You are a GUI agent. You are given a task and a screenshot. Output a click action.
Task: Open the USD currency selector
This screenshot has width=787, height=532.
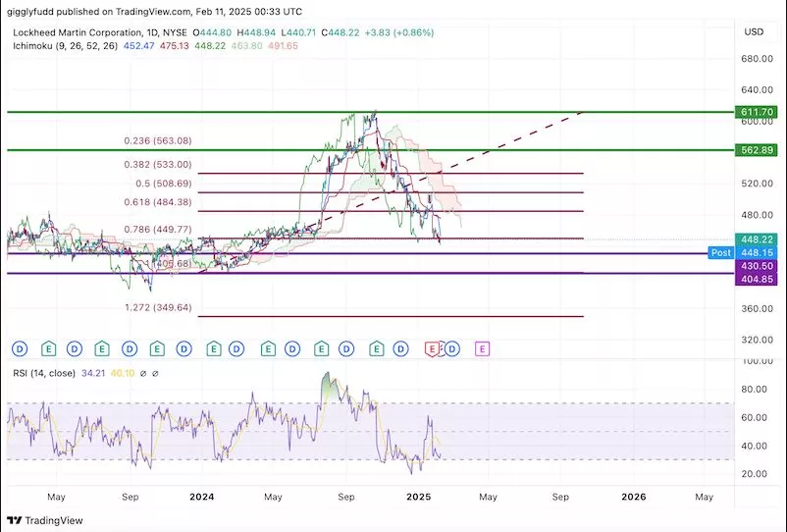pyautogui.click(x=754, y=32)
